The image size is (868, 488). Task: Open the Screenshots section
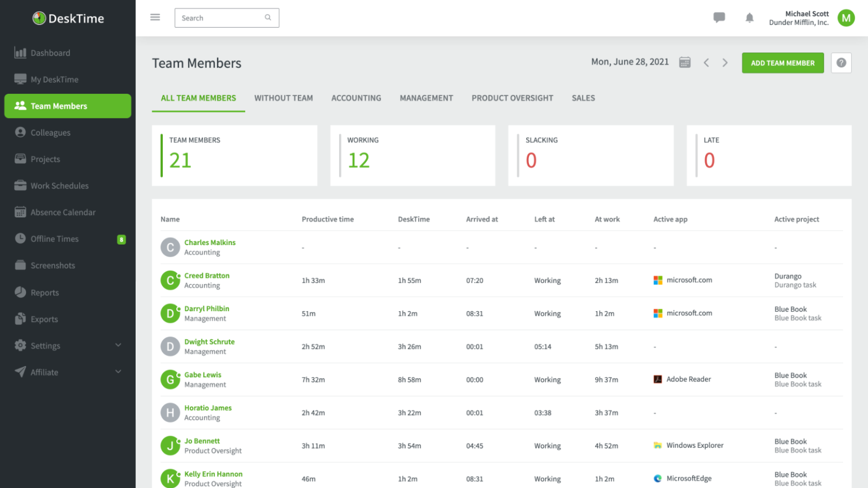(53, 265)
